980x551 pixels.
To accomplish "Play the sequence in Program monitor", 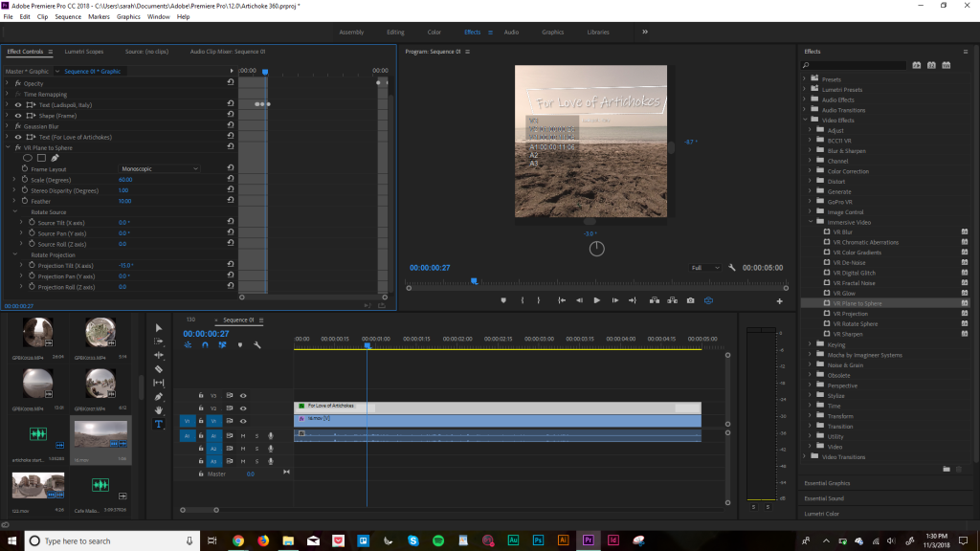I will click(x=597, y=300).
